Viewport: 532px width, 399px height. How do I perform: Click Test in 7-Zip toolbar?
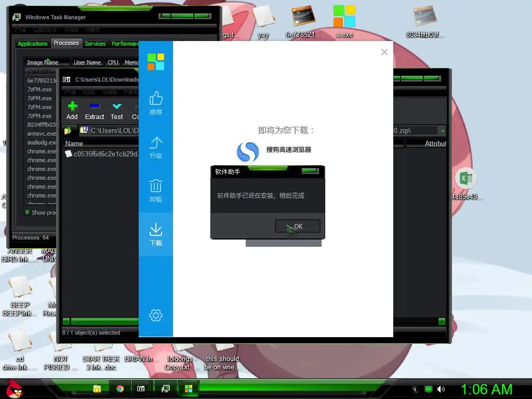pos(117,111)
